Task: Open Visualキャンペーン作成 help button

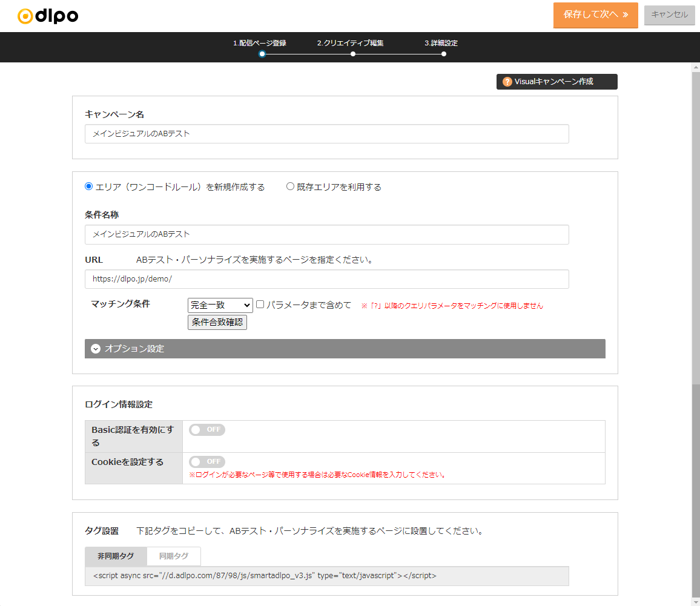Action: point(556,82)
